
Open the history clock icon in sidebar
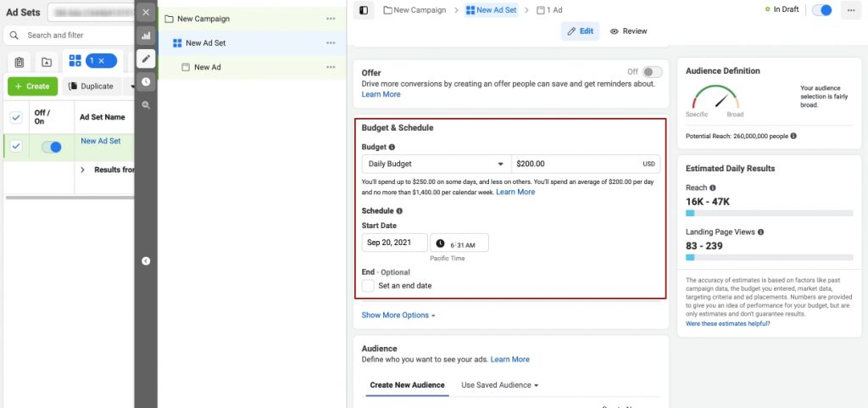point(146,81)
